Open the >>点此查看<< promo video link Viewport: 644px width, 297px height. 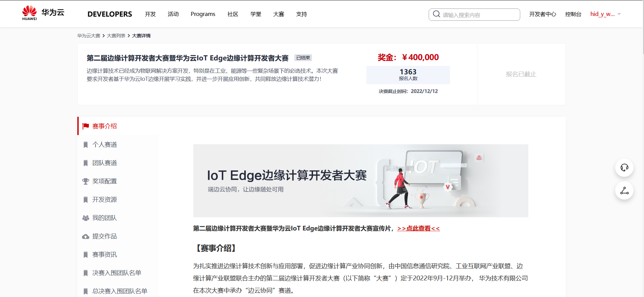pyautogui.click(x=418, y=228)
